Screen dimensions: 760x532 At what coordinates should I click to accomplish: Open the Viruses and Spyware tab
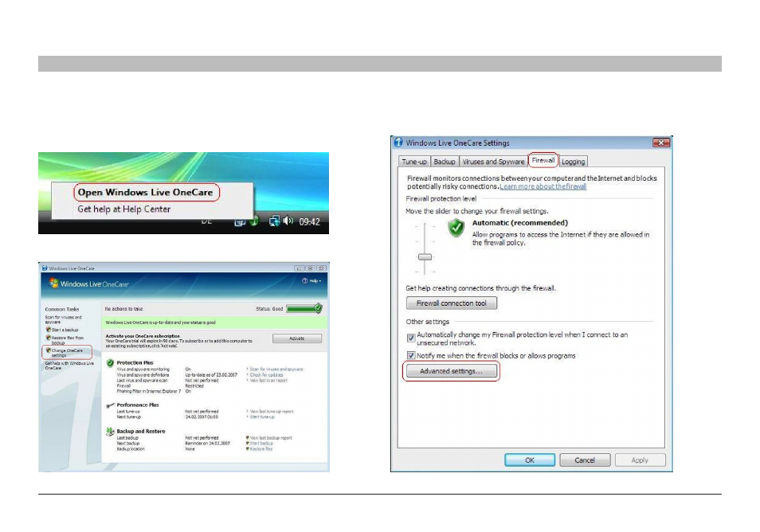tap(493, 162)
